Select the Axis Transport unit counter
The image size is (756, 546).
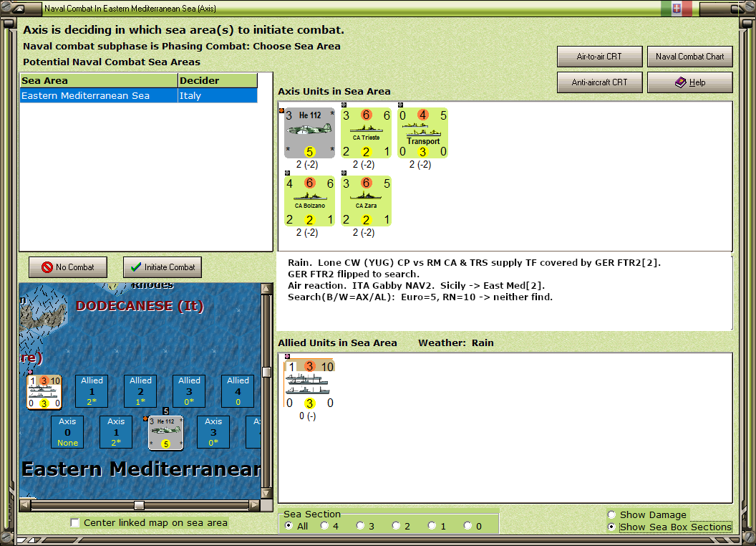click(x=423, y=133)
